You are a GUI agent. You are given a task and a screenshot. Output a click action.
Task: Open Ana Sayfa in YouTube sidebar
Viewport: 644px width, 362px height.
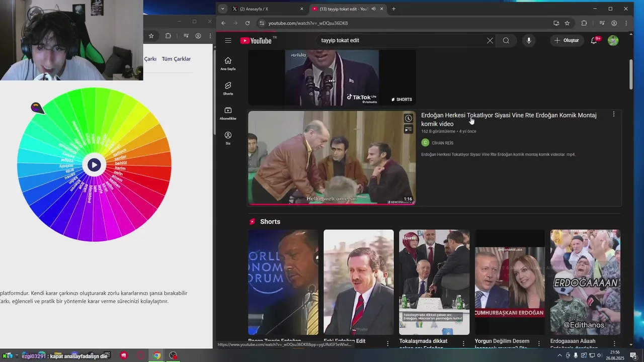228,63
